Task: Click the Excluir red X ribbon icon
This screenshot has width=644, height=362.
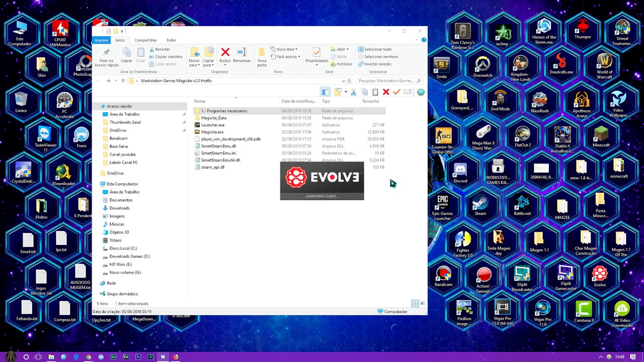Action: click(225, 52)
